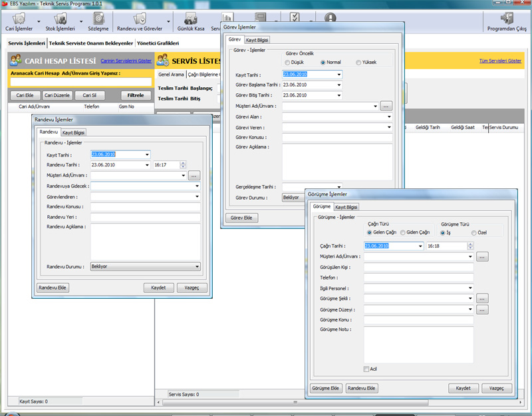Click the Tüm Servisleri Göster link
The image size is (532, 416).
click(x=500, y=61)
